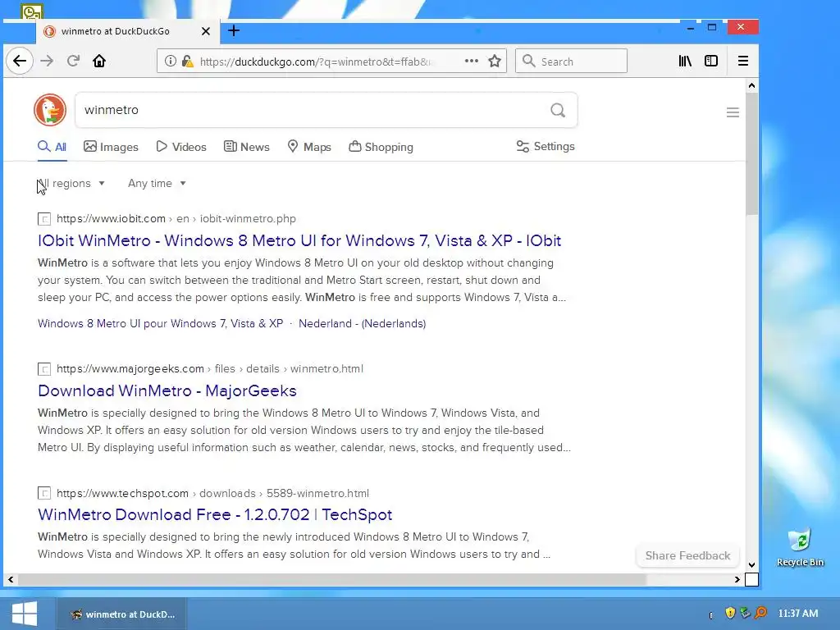Click the yellow shield tray icon

(x=729, y=613)
